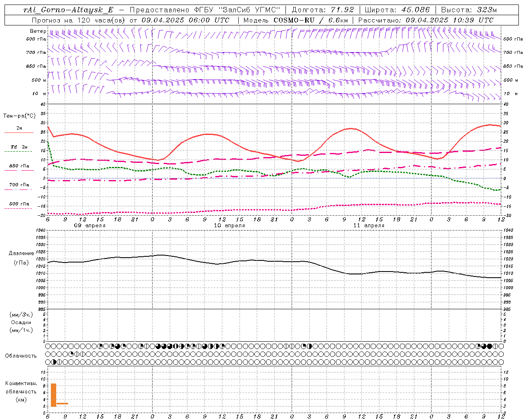Click the red solid line sample under 2м
Viewport: 525px width, 420px height.
point(19,133)
